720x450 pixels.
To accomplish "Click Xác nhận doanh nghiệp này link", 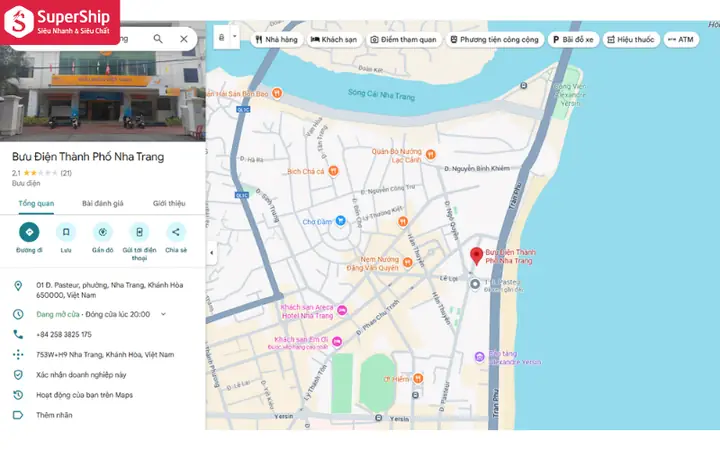I will [81, 375].
